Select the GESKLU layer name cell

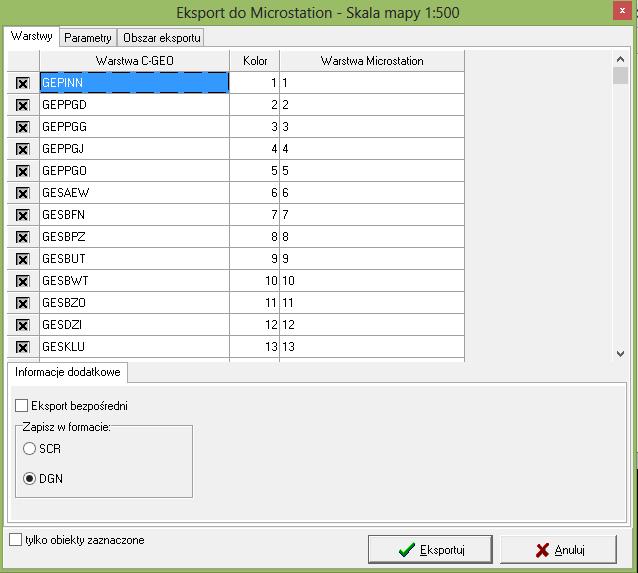click(x=135, y=346)
